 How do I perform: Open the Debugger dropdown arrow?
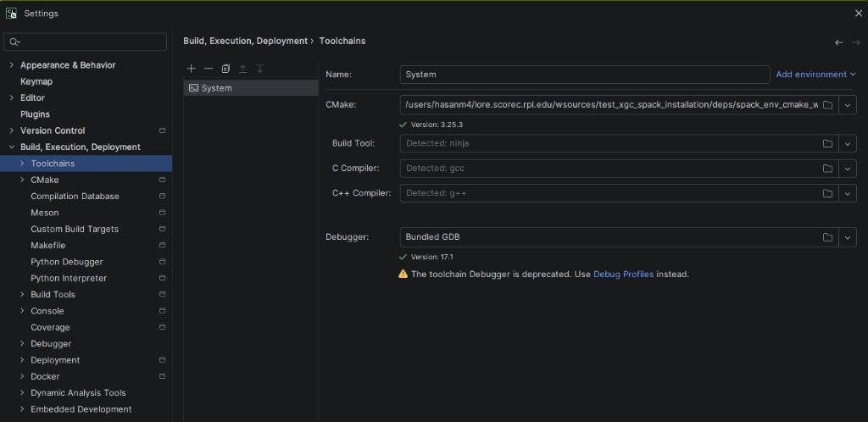pyautogui.click(x=848, y=237)
